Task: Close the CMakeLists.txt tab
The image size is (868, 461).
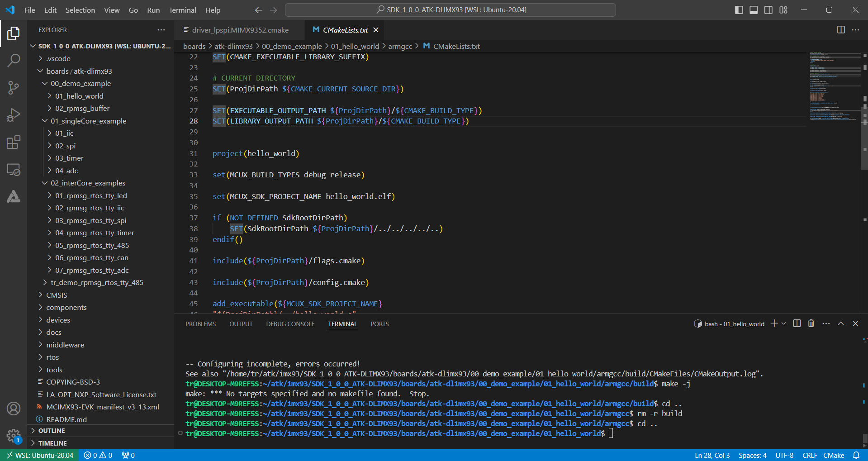Action: tap(376, 30)
